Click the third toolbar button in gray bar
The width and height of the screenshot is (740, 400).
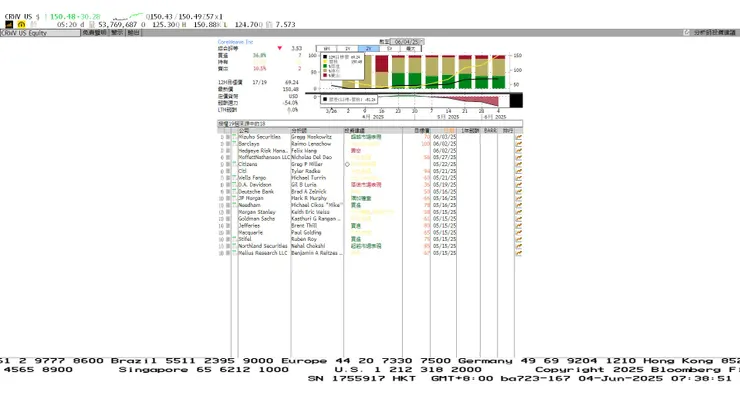pos(117,33)
